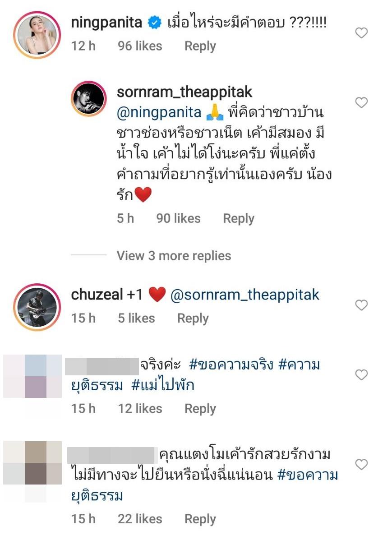Image resolution: width=392 pixels, height=540 pixels.
Task: View 90 likes on sornram's reply
Action: 179,218
